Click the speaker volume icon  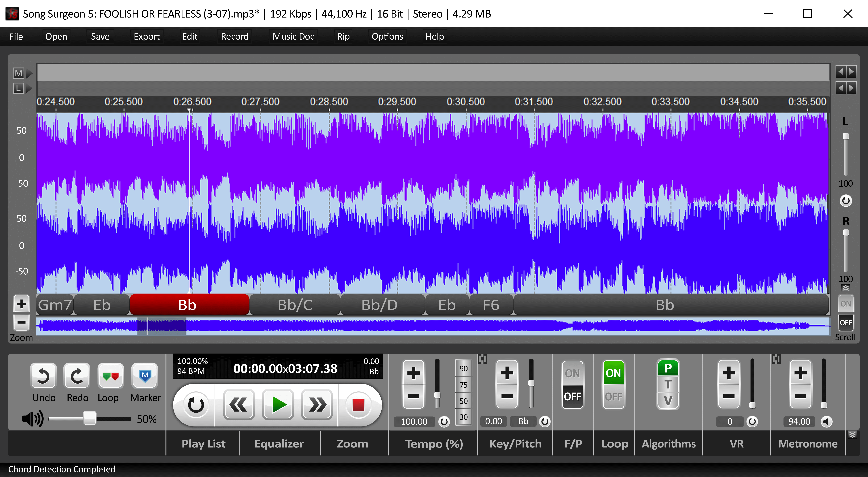coord(33,419)
